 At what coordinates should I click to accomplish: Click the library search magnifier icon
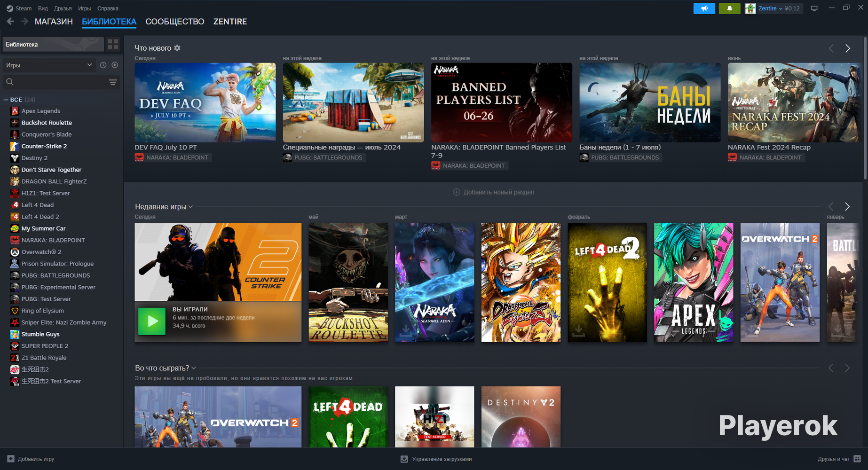(9, 82)
